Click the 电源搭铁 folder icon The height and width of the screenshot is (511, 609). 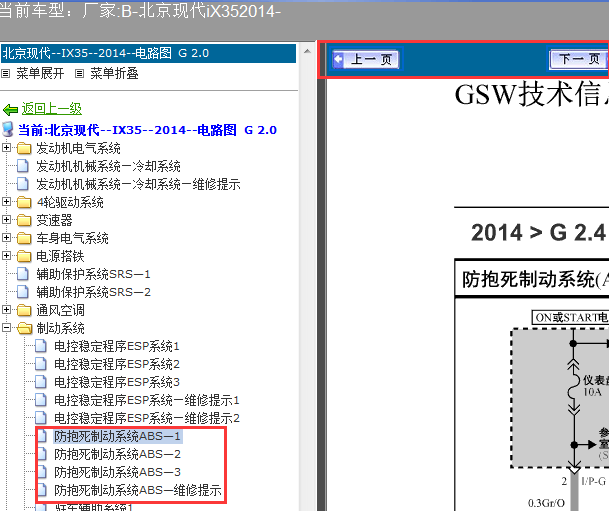24,256
